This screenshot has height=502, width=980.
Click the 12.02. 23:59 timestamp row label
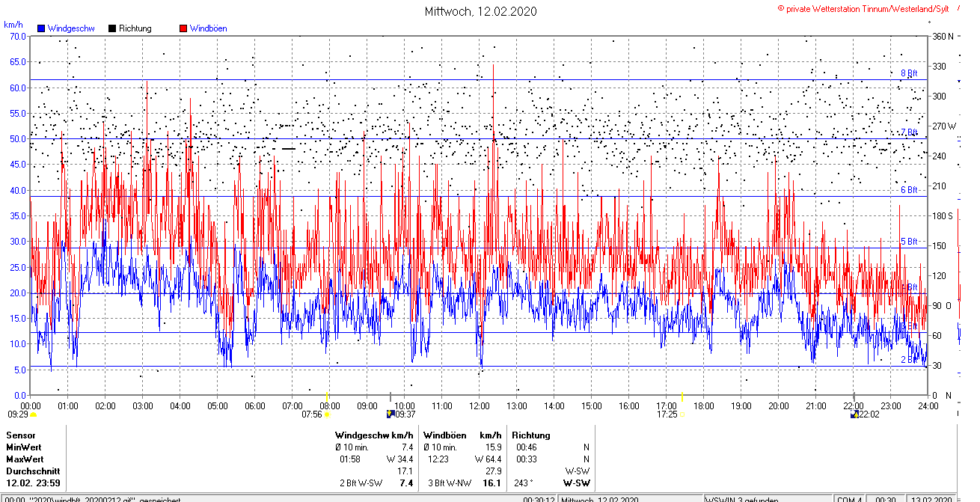point(34,483)
